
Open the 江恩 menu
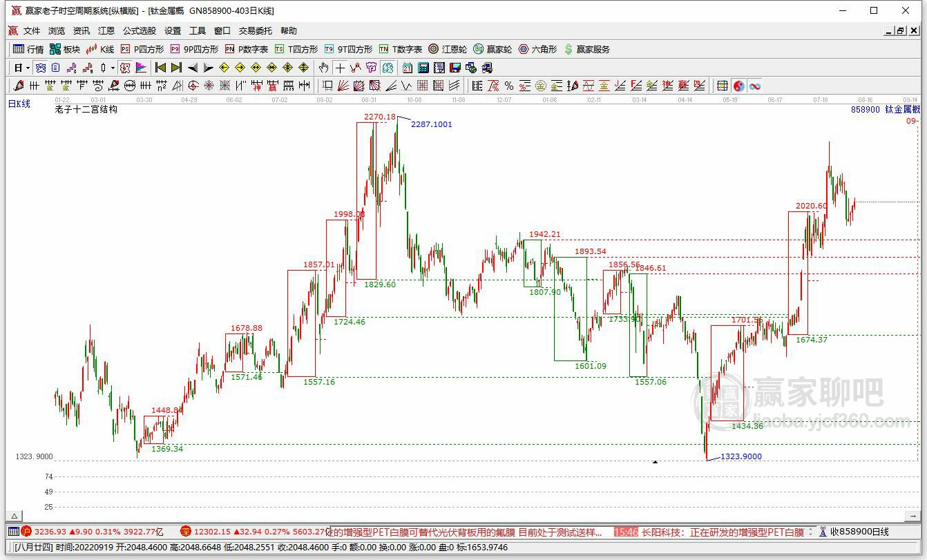point(106,31)
